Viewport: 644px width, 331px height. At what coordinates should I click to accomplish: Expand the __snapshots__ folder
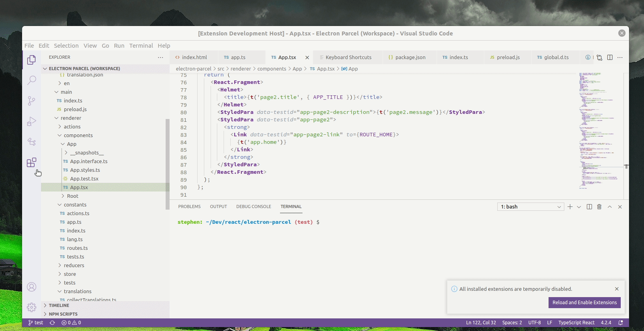pos(105,153)
